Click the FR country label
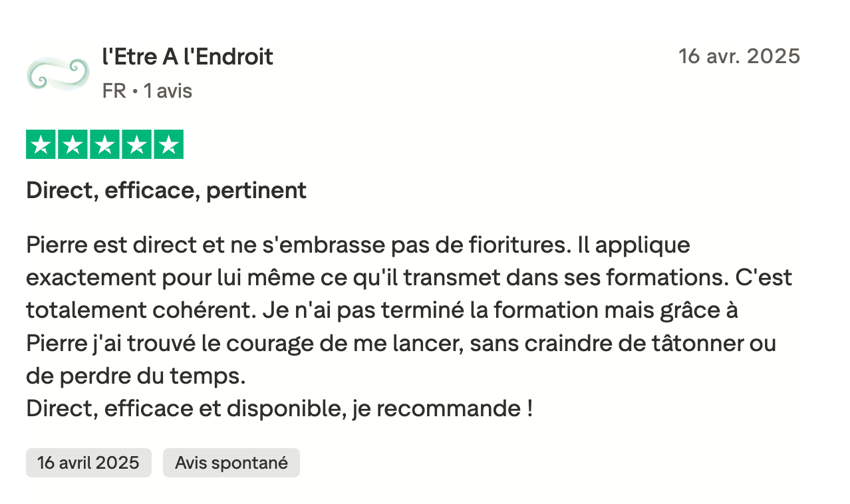 tap(114, 91)
